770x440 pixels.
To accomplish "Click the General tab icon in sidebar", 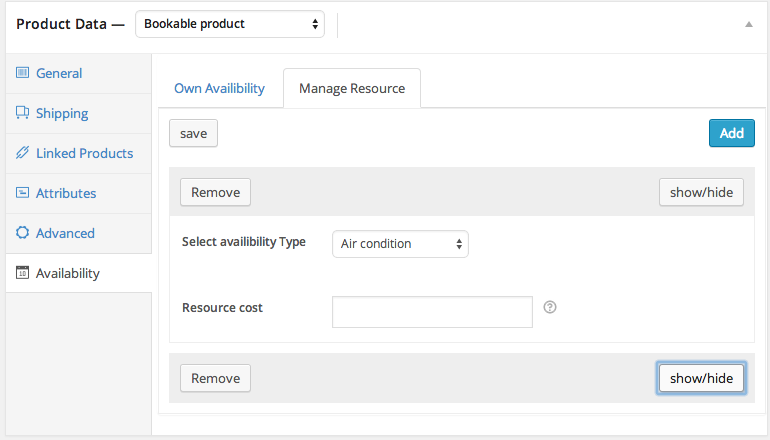I will [x=22, y=73].
